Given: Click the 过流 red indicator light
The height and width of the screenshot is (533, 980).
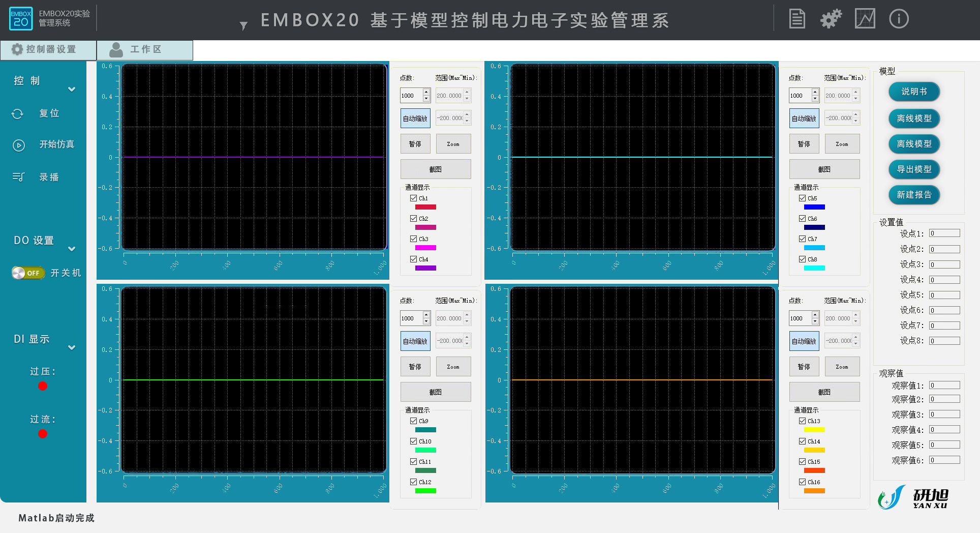Looking at the screenshot, I should [x=43, y=434].
